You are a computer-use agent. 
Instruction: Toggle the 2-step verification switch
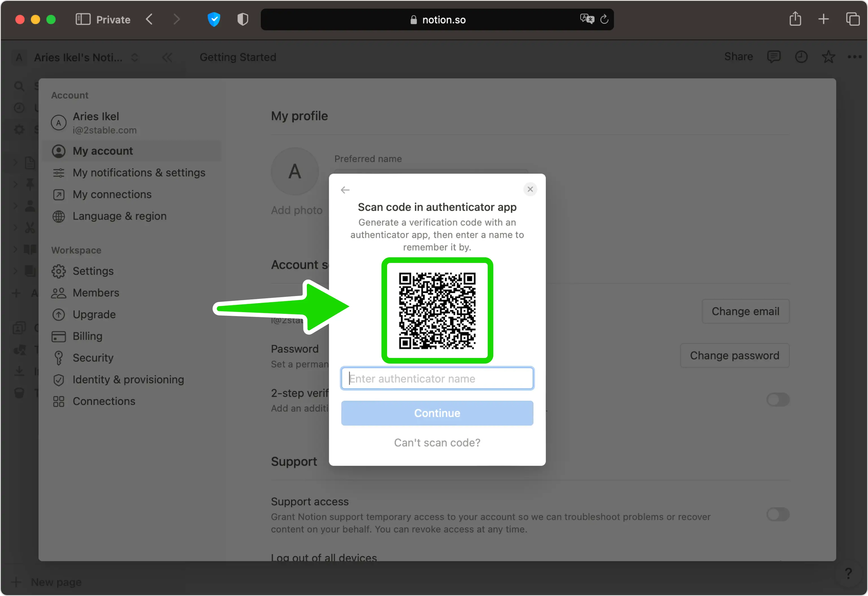778,400
